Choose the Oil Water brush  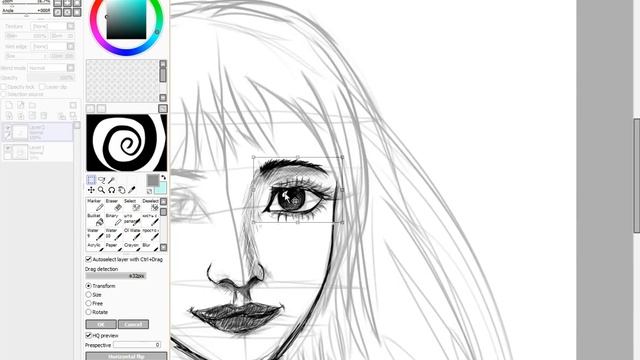tap(131, 234)
